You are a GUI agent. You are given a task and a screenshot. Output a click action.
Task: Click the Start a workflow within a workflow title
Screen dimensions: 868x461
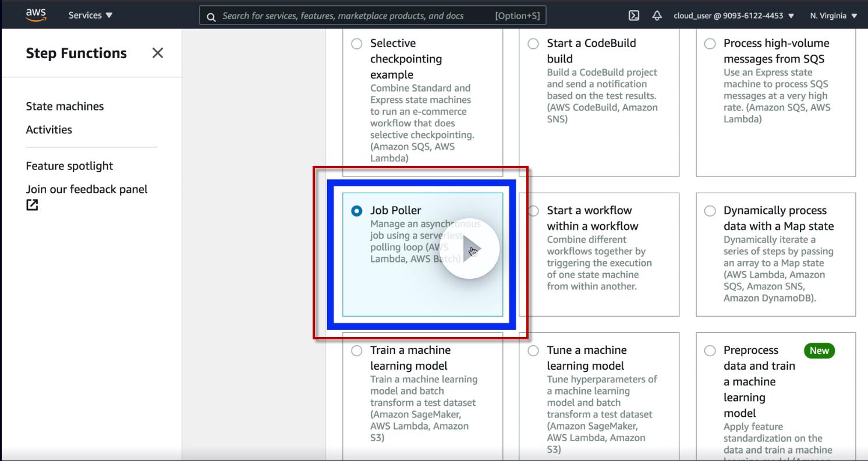click(593, 218)
